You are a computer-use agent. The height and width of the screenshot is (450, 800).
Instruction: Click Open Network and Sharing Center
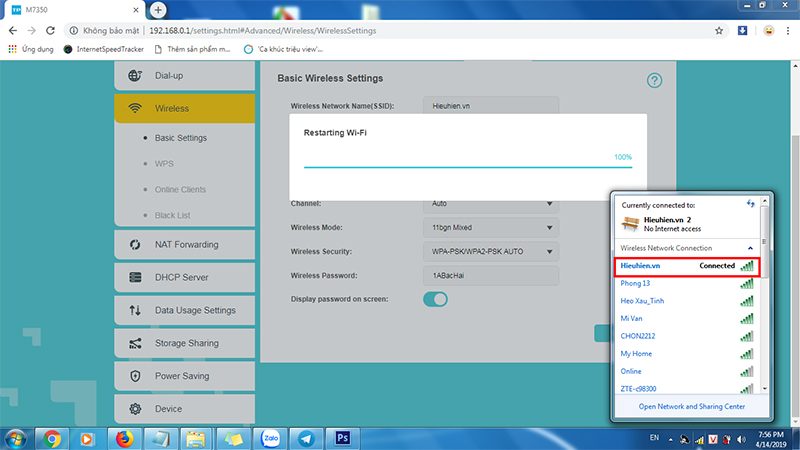[x=691, y=406]
